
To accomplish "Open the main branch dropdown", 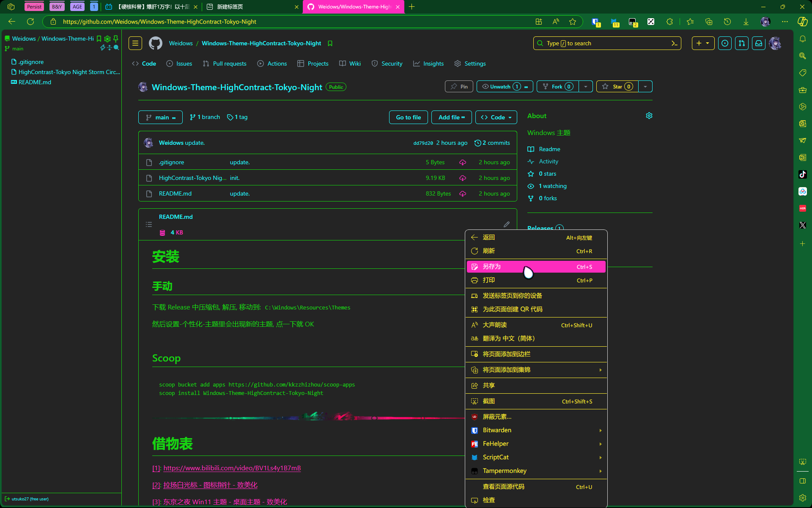I will click(x=160, y=117).
